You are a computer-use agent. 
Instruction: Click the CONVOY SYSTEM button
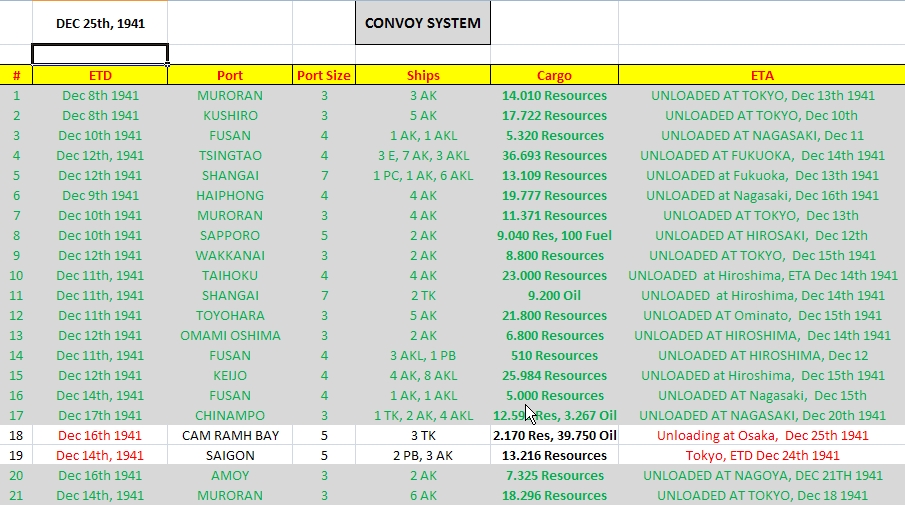pos(423,23)
